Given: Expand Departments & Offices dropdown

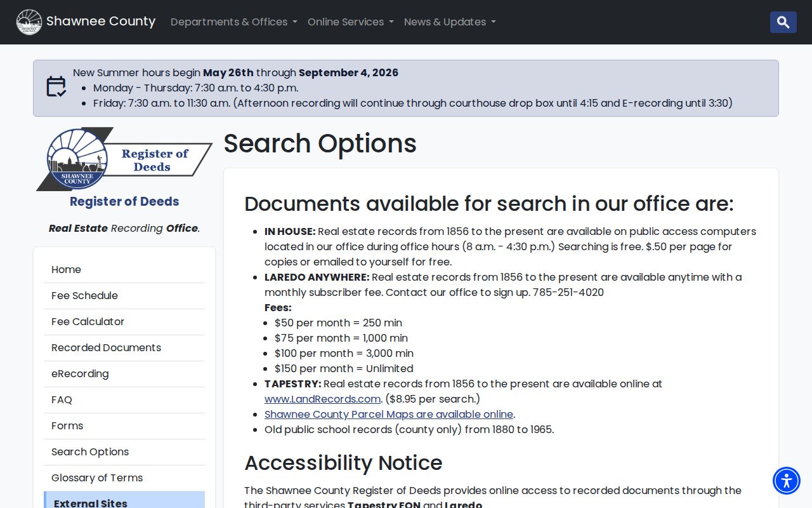Looking at the screenshot, I should (234, 22).
